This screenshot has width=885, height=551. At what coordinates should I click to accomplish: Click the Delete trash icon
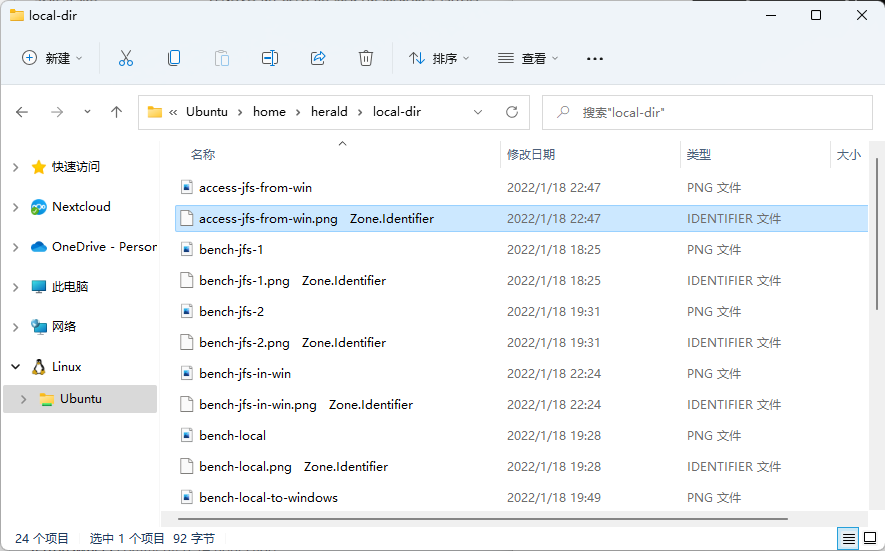point(366,58)
